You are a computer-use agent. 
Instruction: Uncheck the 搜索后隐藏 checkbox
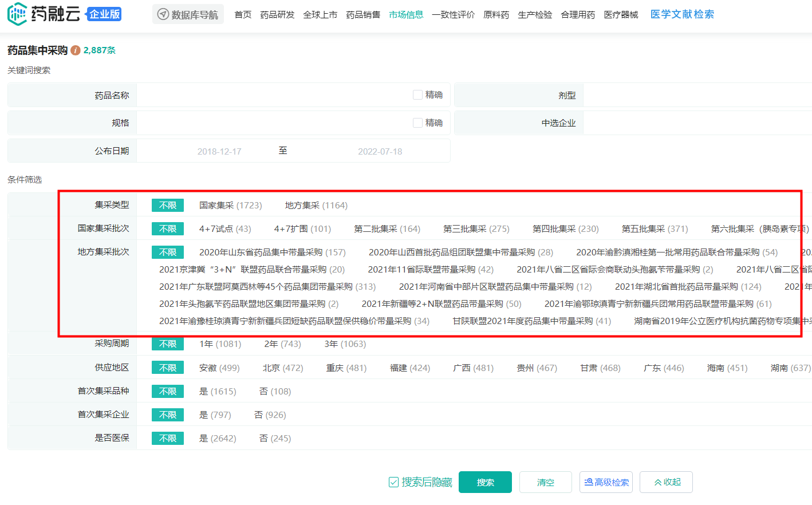click(393, 482)
